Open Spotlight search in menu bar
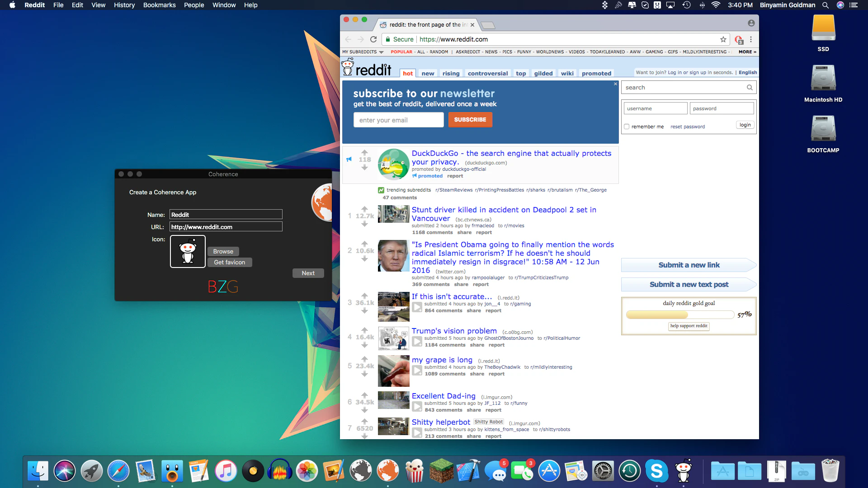Image resolution: width=868 pixels, height=488 pixels. (826, 5)
